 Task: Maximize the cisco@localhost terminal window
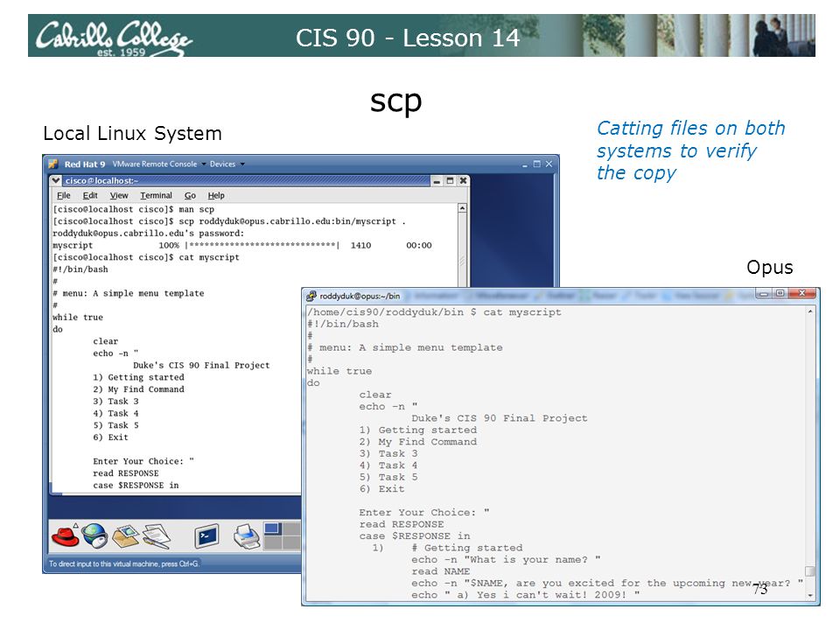pos(450,181)
